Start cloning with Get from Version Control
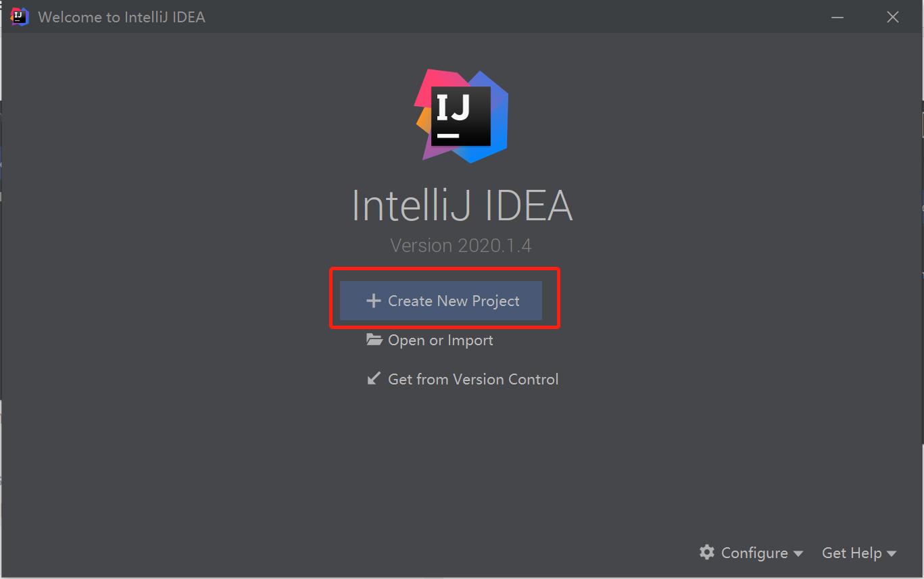The image size is (924, 579). [x=473, y=378]
